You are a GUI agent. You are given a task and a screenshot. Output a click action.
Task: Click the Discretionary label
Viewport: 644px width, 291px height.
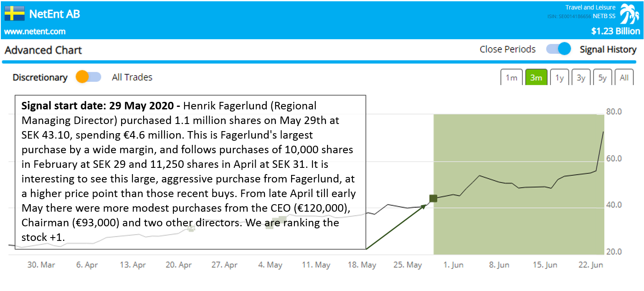click(x=40, y=77)
